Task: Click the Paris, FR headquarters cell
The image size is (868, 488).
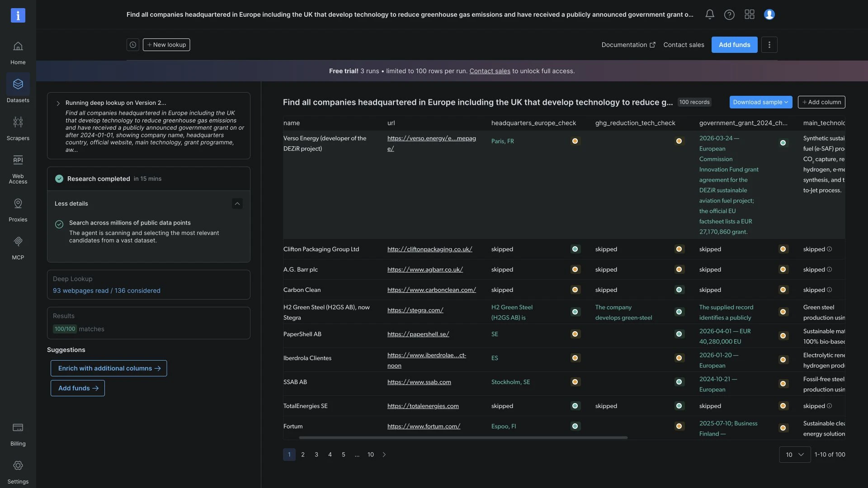Action: (x=503, y=141)
